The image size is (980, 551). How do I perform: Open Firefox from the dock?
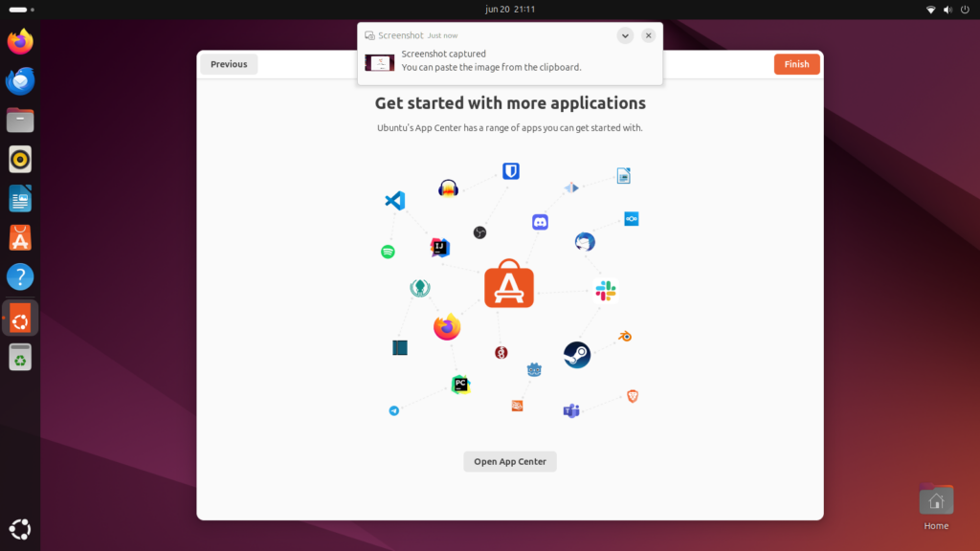[20, 42]
